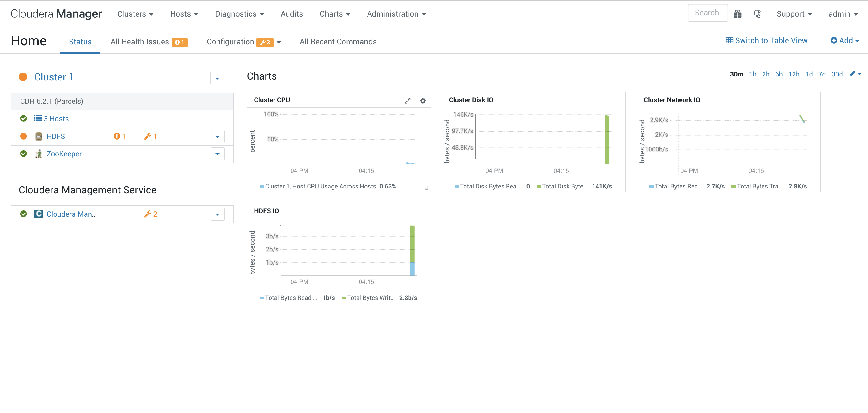The height and width of the screenshot is (413, 868).
Task: Set chart time range to 1d
Action: (x=809, y=74)
